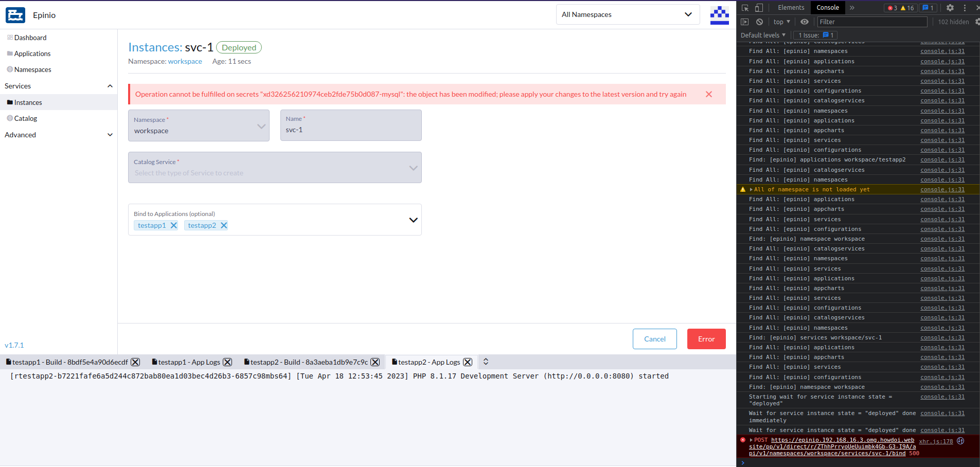The image size is (980, 467).
Task: Click the Cancel button
Action: 654,338
